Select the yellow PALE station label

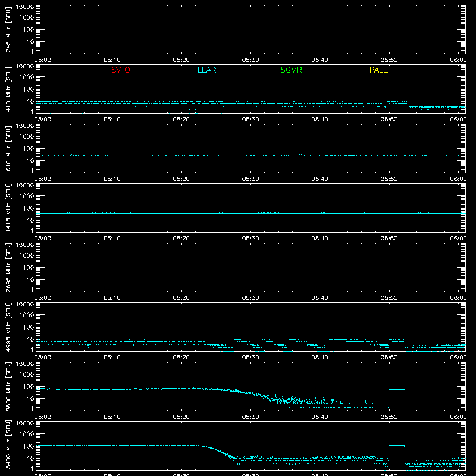click(378, 70)
